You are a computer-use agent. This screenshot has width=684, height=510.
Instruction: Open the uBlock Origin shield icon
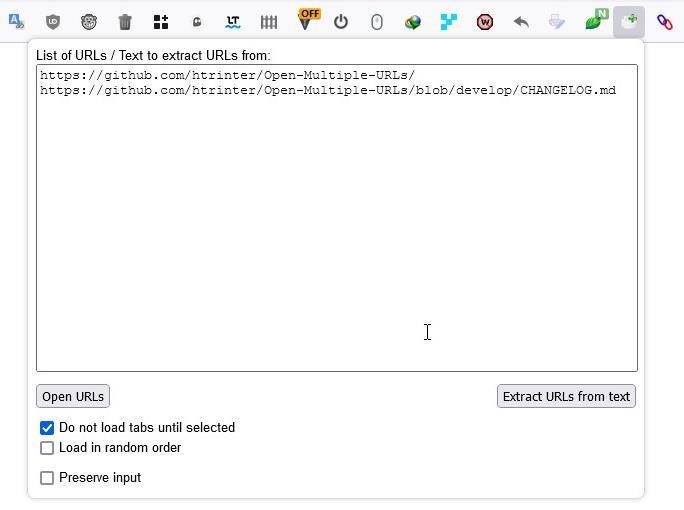point(53,22)
